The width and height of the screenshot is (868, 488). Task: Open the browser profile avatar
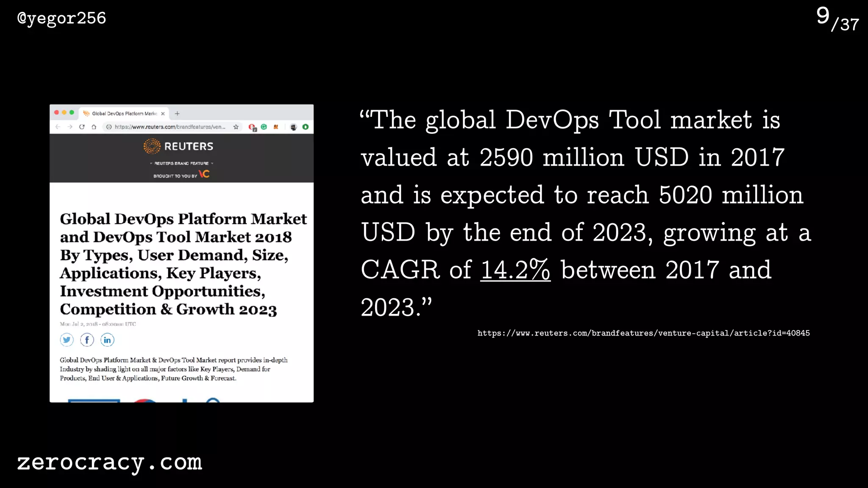[x=293, y=127]
